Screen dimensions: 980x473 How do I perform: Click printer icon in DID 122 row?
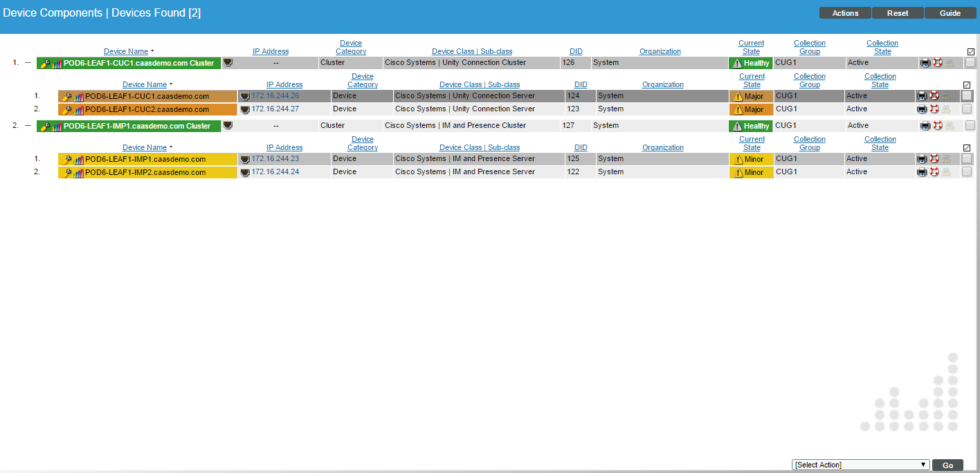pyautogui.click(x=922, y=172)
